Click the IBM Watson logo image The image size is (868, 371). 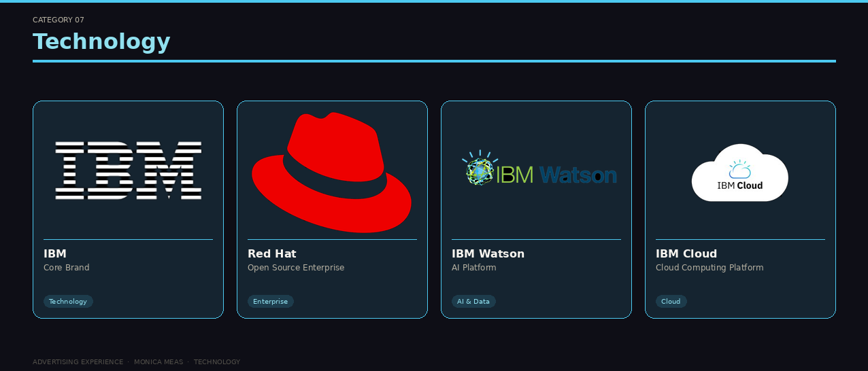coord(539,168)
